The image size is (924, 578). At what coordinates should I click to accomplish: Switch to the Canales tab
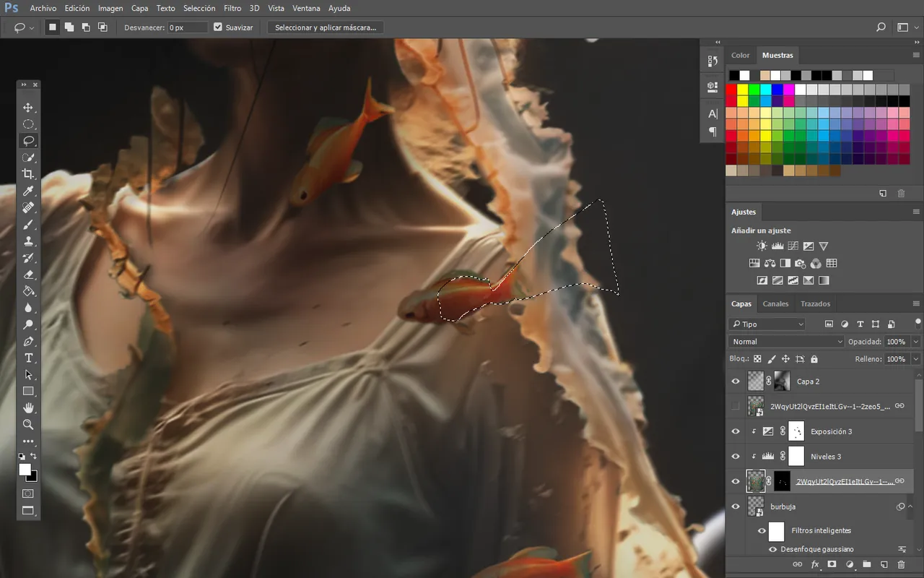776,303
